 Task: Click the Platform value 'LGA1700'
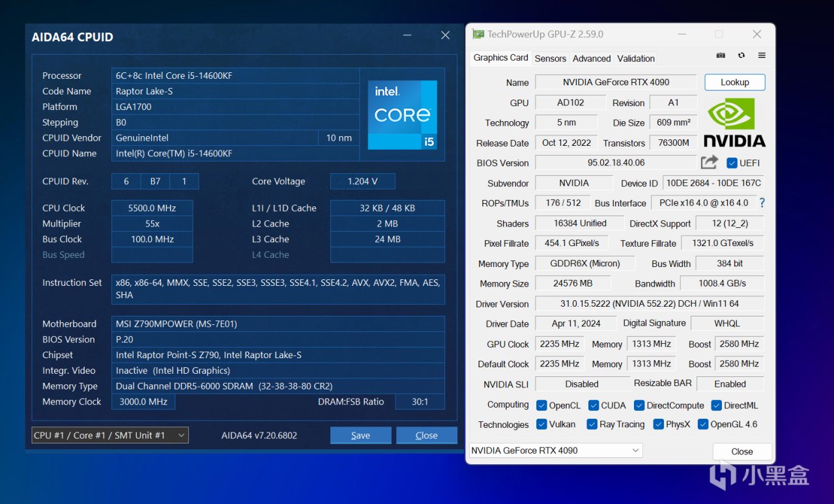click(235, 107)
